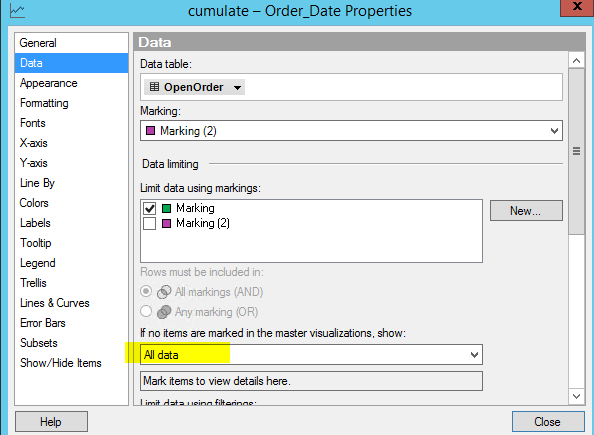Switch to the Appearance page
This screenshot has height=435, width=594.
[48, 83]
